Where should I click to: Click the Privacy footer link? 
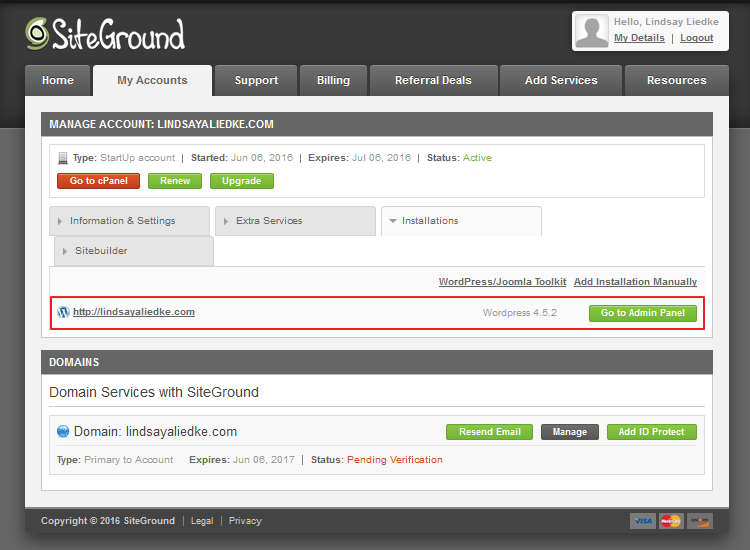[245, 521]
